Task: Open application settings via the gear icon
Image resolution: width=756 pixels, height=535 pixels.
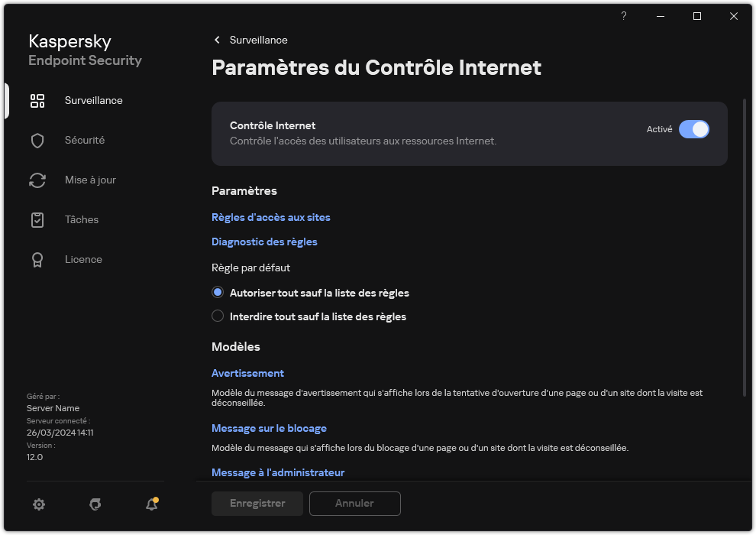Action: 38,504
